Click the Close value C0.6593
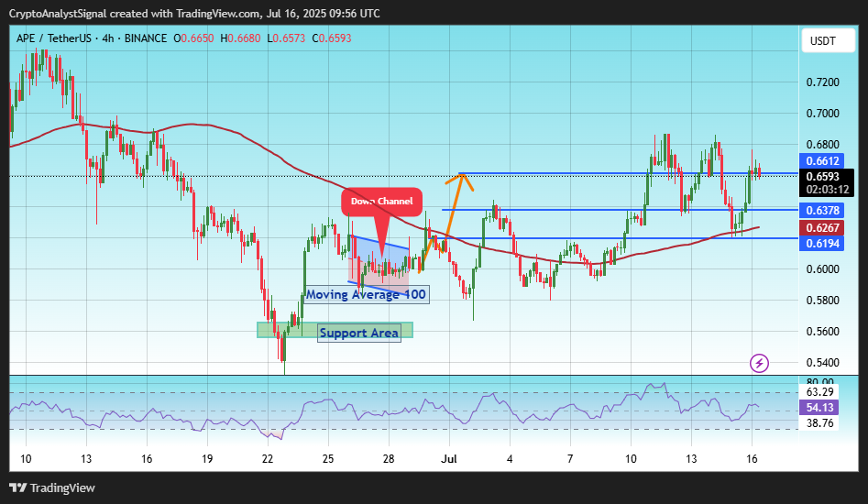The image size is (868, 504). (x=331, y=38)
